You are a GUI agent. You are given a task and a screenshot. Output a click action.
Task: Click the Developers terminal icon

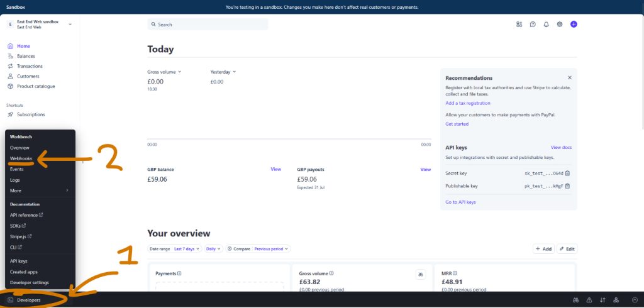[x=11, y=300]
